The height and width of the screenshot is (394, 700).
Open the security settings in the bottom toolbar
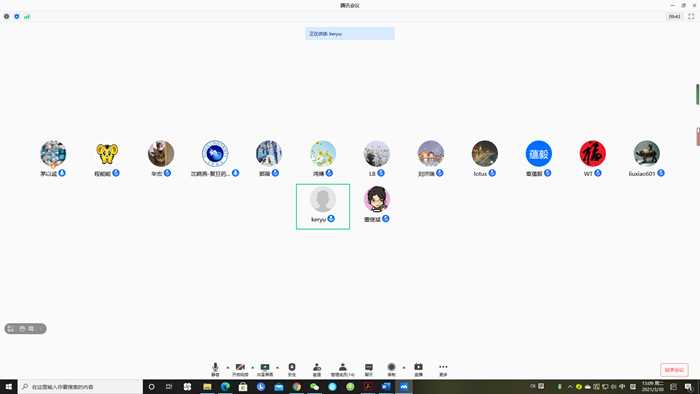coord(292,369)
